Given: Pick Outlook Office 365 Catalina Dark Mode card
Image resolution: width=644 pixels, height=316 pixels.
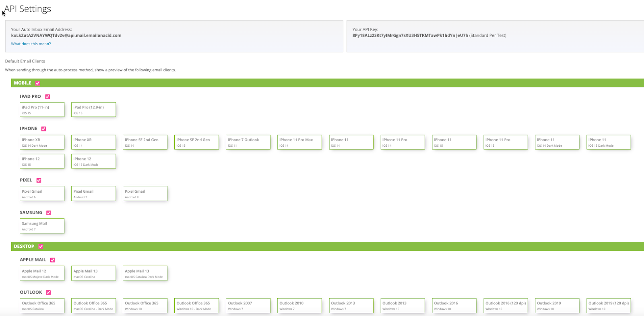Looking at the screenshot, I should point(94,306).
